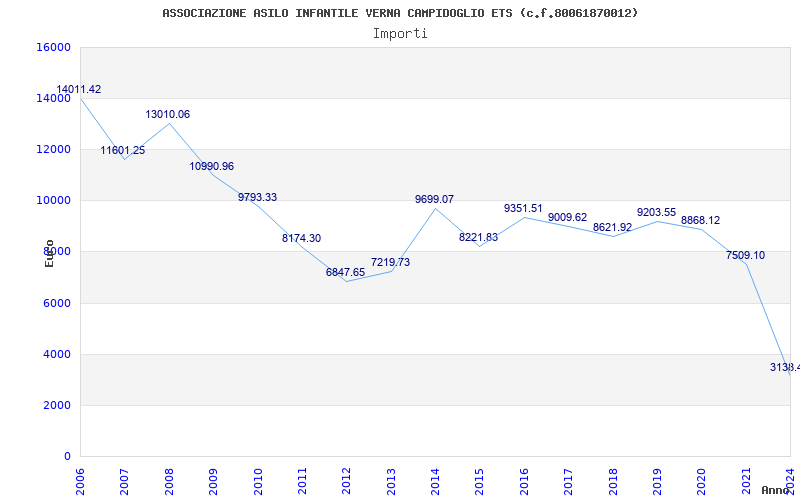This screenshot has width=800, height=500.
Task: Click the y-axis value 16000
Action: [53, 47]
